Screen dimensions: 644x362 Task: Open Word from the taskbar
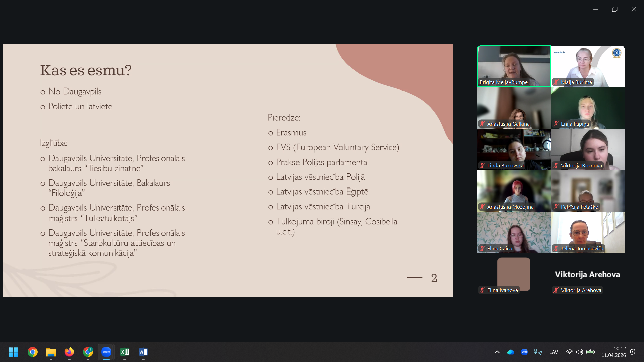click(x=143, y=352)
